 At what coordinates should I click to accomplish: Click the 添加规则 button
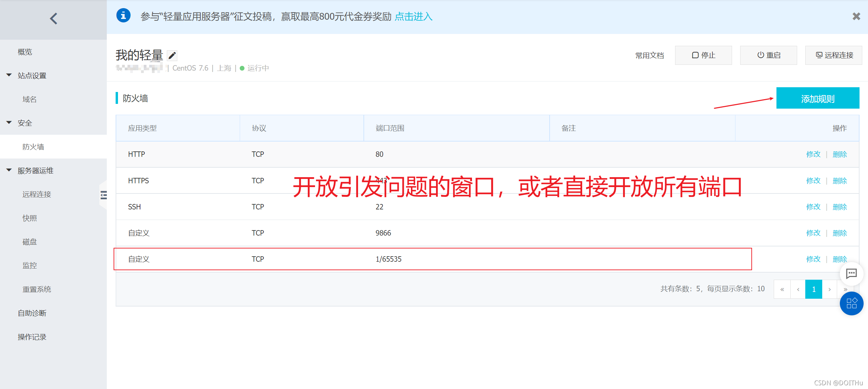click(x=817, y=98)
